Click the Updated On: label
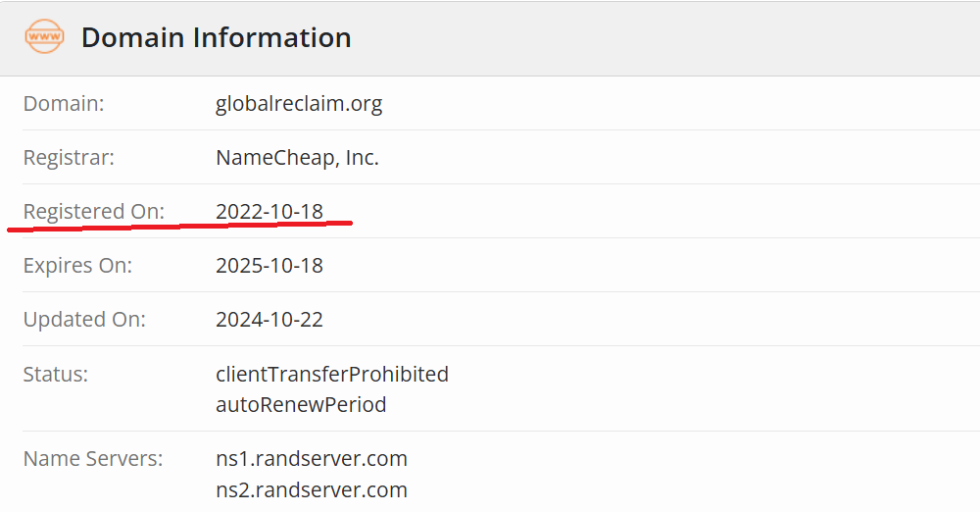Viewport: 980px width, 512px height. coord(84,319)
